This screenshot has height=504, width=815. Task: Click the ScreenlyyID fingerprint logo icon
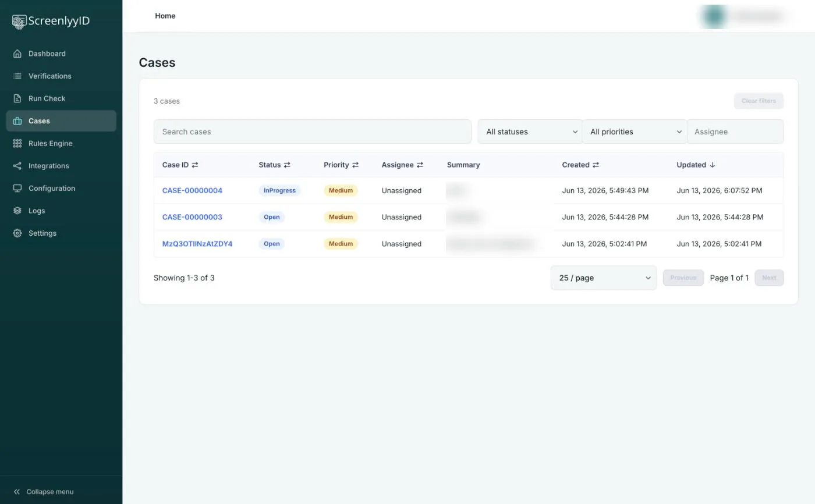coord(19,22)
